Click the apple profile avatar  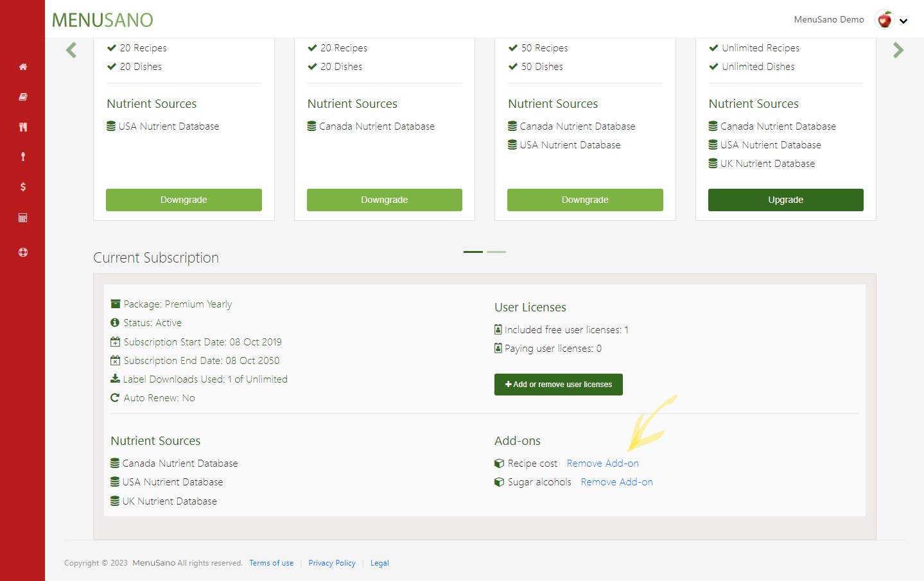tap(884, 20)
